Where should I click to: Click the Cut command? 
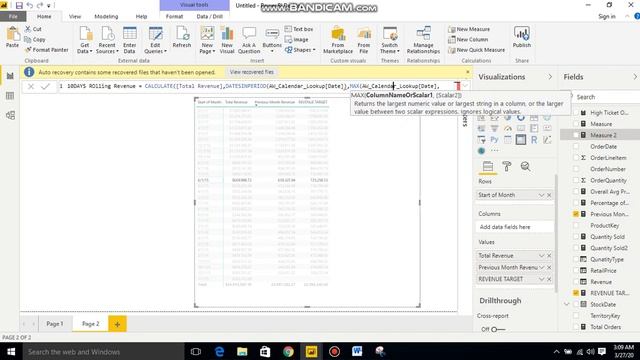click(x=33, y=29)
